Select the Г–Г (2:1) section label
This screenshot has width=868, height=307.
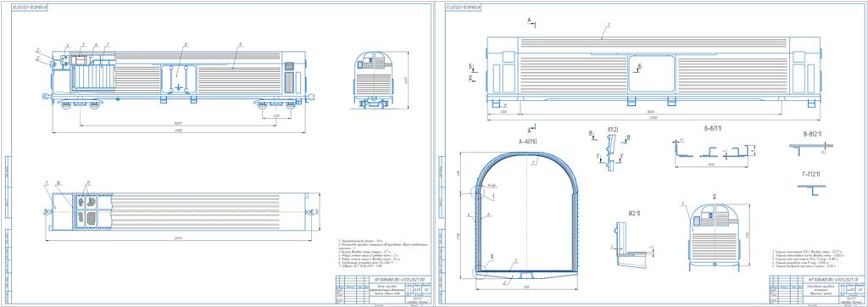(x=810, y=175)
